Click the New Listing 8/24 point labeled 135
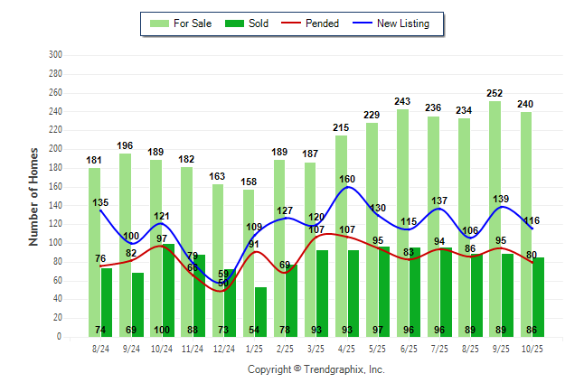 coord(100,210)
